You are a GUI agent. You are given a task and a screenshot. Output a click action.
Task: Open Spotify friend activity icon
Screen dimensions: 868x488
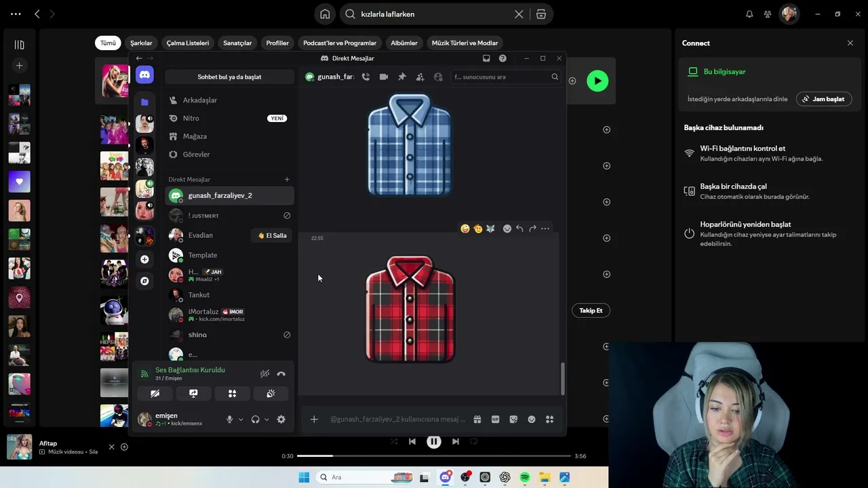(768, 14)
